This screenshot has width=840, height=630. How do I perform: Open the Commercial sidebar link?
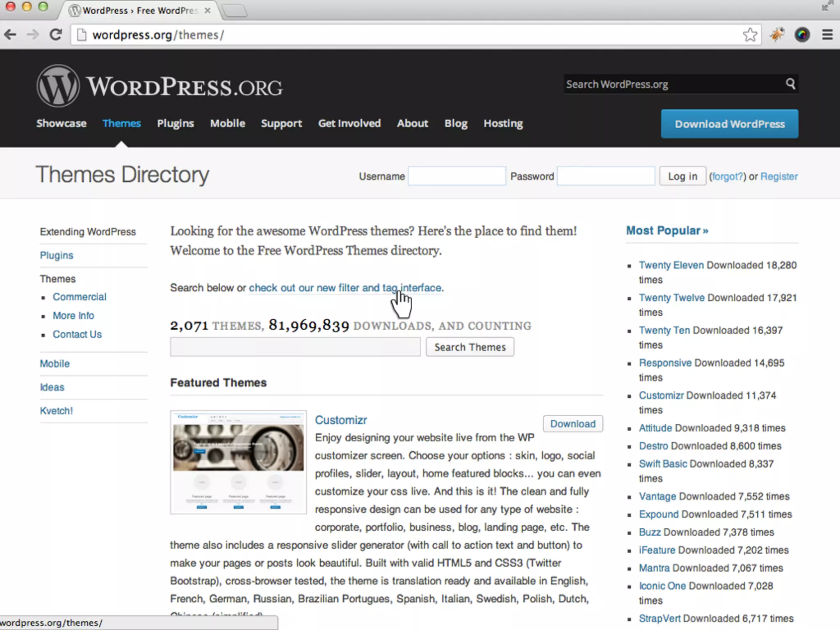79,297
